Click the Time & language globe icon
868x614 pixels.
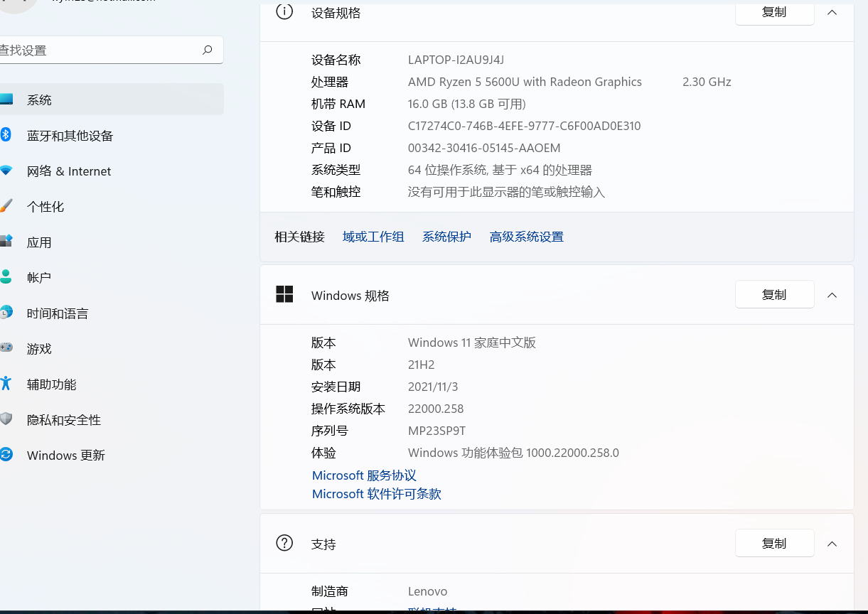point(6,312)
